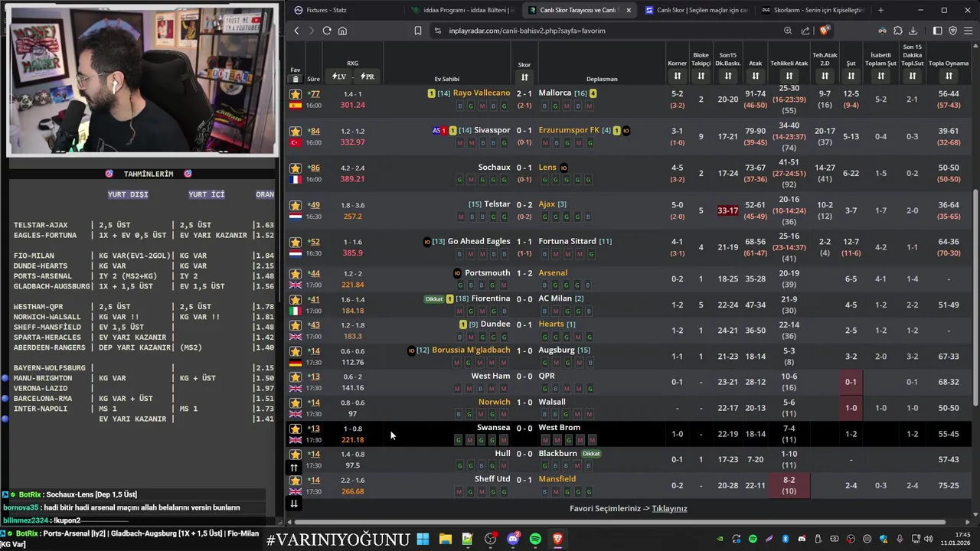
Task: Open the Erzurumspor FK team link
Action: pyautogui.click(x=569, y=130)
